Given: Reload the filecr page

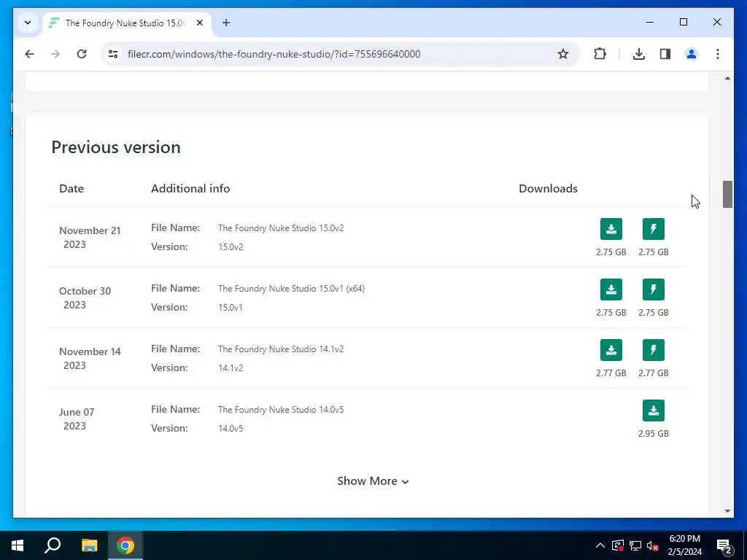Looking at the screenshot, I should [82, 54].
